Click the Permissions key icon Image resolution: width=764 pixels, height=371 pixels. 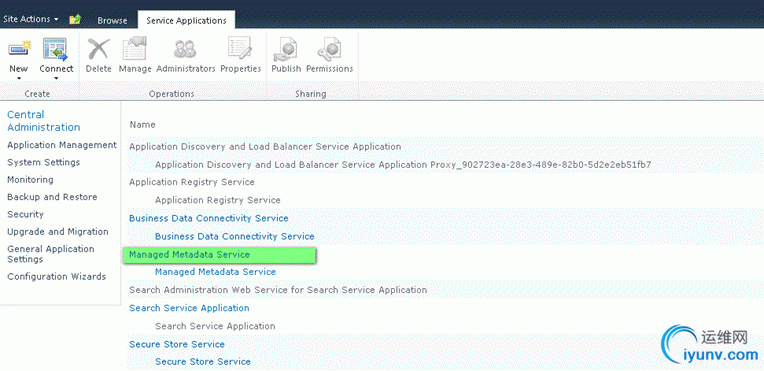point(329,50)
